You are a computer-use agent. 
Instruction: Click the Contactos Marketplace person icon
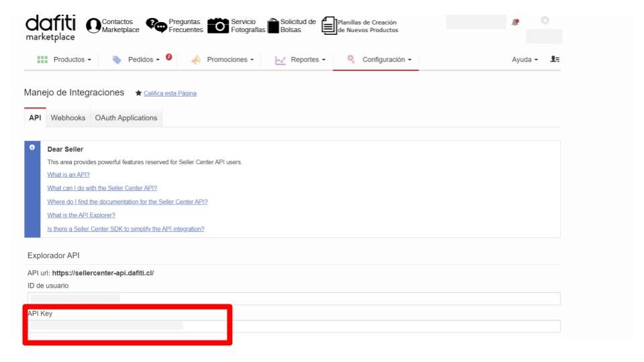[93, 26]
